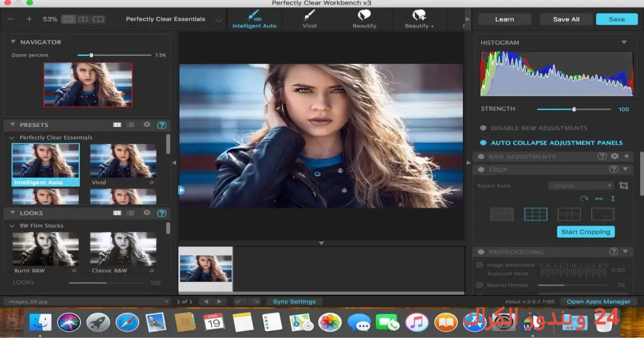Collapse the Histogram panel
This screenshot has height=338, width=644.
624,42
